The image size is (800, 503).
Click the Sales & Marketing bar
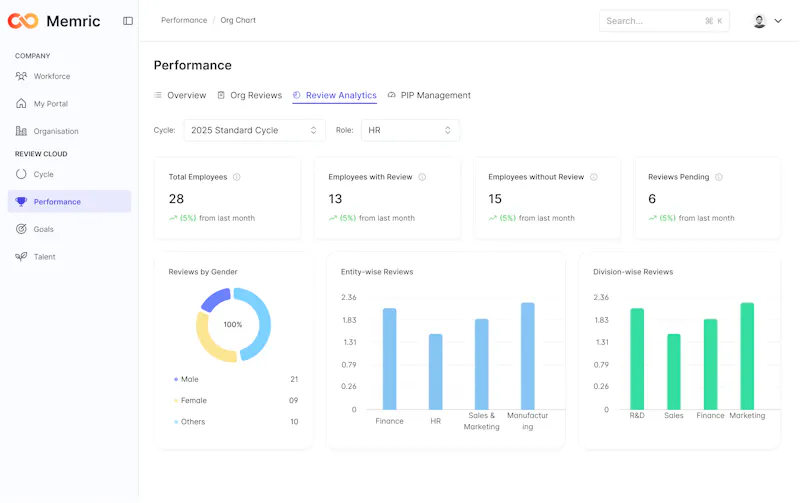(x=481, y=364)
